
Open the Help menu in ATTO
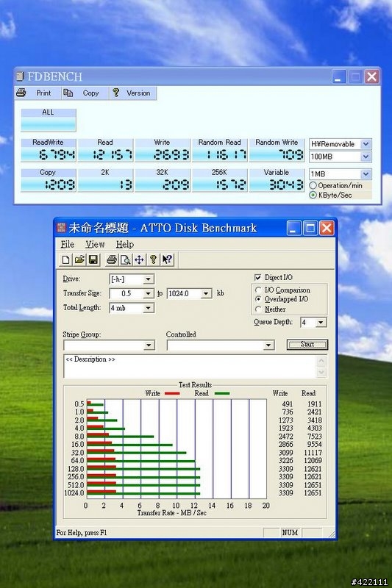pos(125,245)
